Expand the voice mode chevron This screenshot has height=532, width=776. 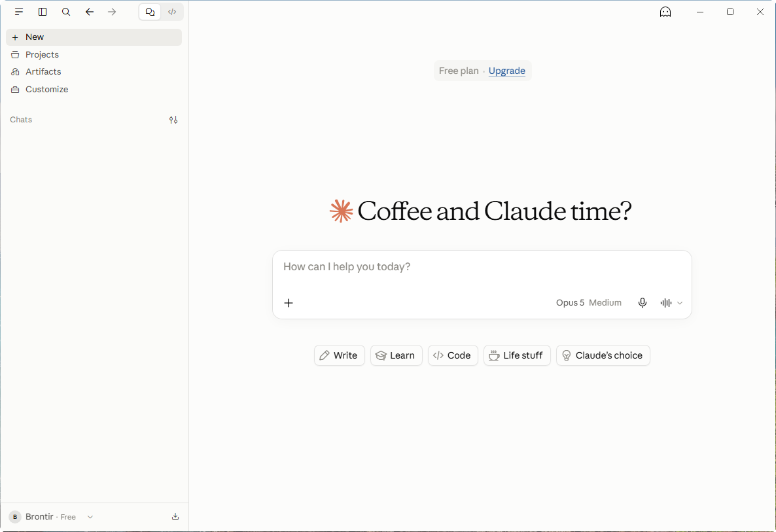click(x=680, y=303)
